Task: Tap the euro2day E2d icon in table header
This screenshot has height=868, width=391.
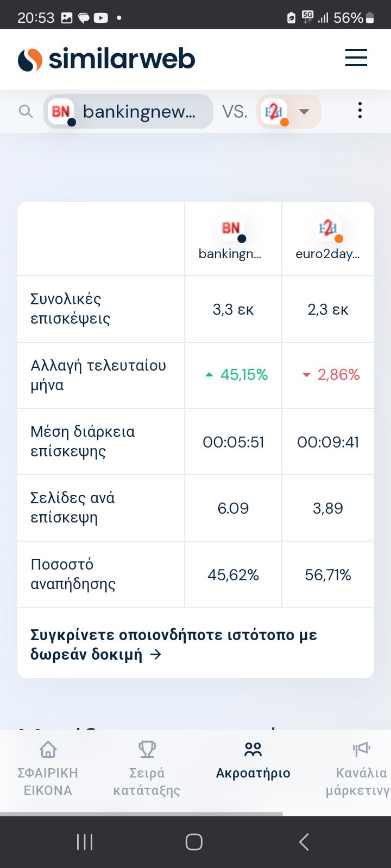Action: pyautogui.click(x=329, y=229)
